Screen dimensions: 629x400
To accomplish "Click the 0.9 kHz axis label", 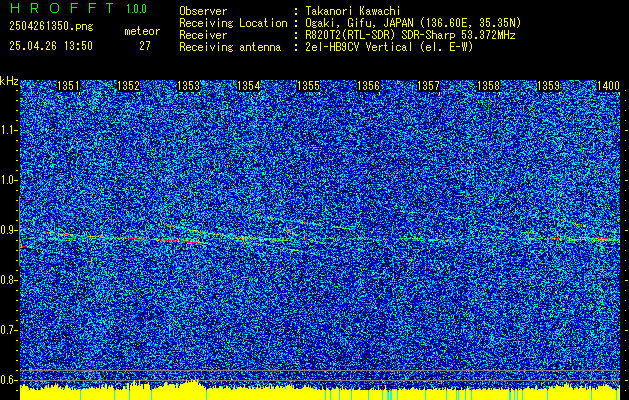I will pyautogui.click(x=8, y=230).
